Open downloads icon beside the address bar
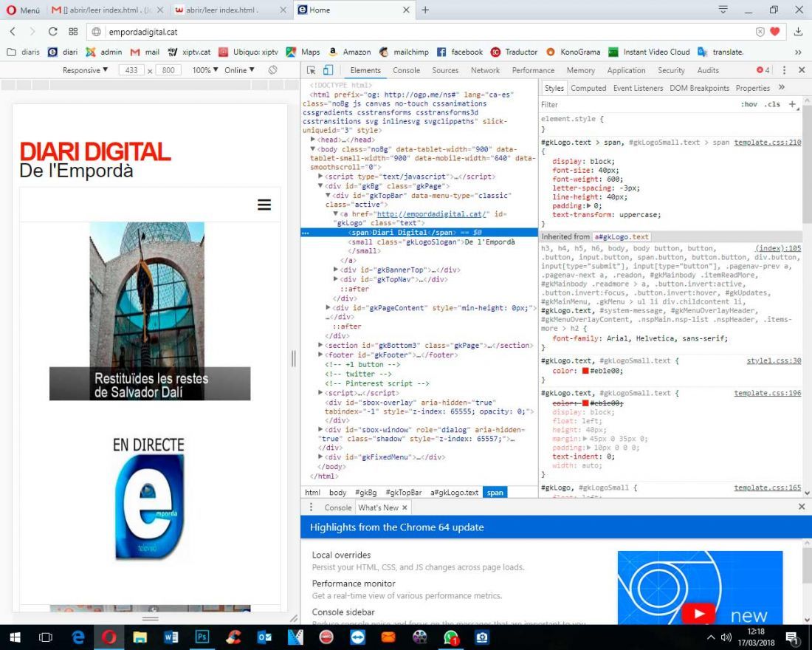 tap(798, 32)
